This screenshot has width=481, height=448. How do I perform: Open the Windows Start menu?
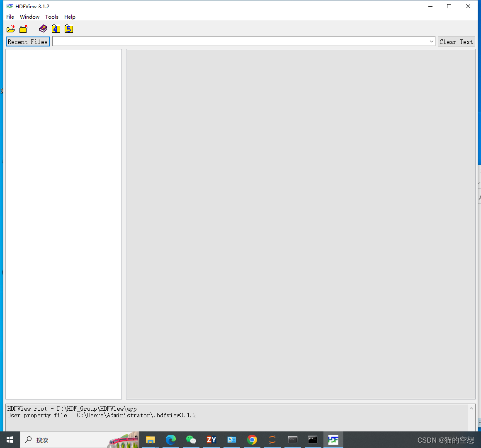pos(10,440)
